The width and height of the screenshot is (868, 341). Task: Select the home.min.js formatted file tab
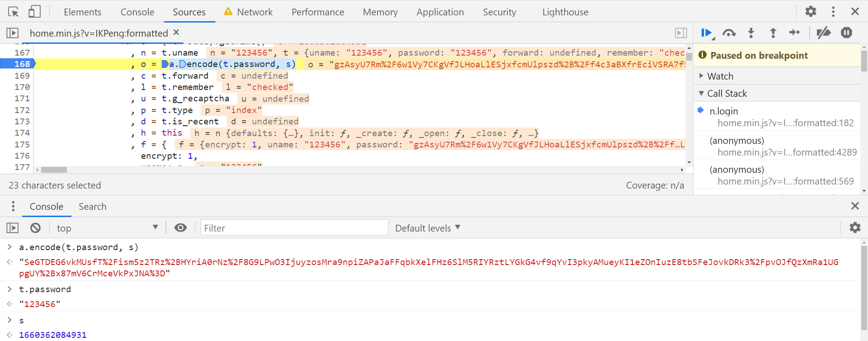tap(99, 33)
